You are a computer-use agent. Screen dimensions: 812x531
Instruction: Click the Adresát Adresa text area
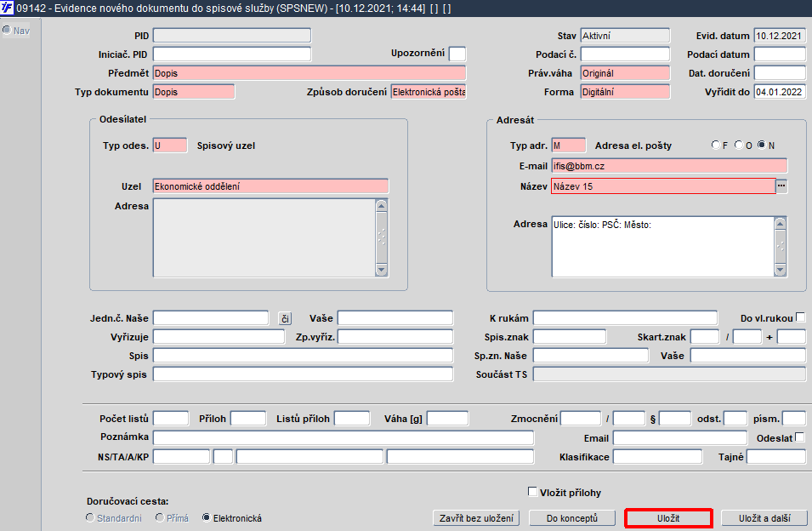pos(663,247)
